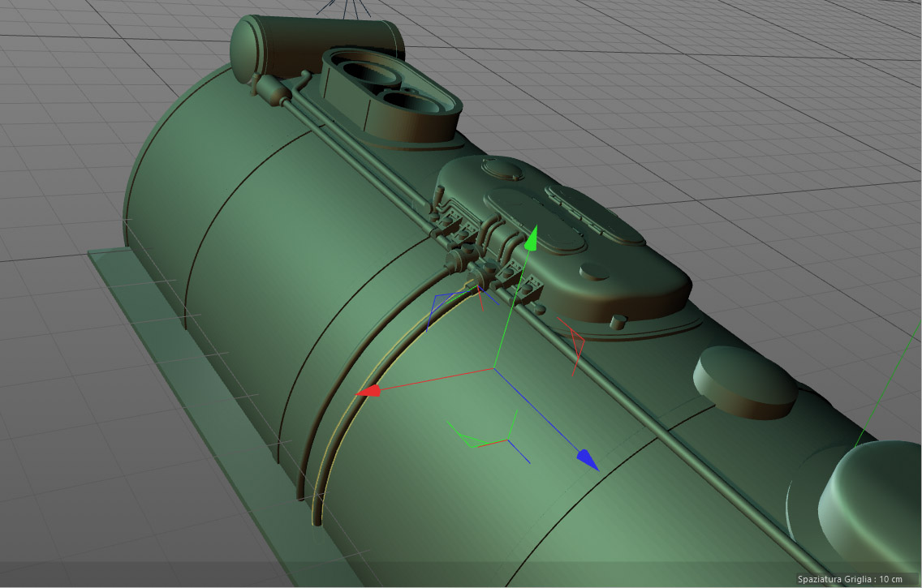Click the green Y-axis arrowhead of the gizmo
The image size is (922, 588).
pos(532,238)
